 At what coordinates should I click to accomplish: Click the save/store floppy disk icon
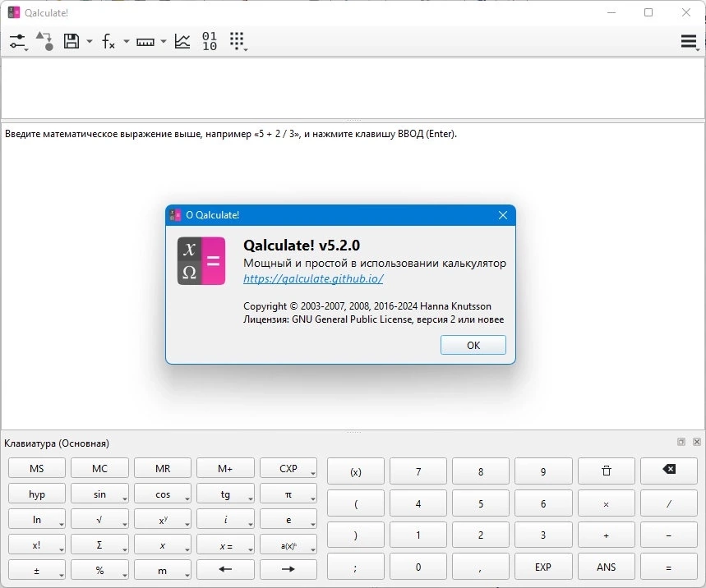tap(72, 41)
